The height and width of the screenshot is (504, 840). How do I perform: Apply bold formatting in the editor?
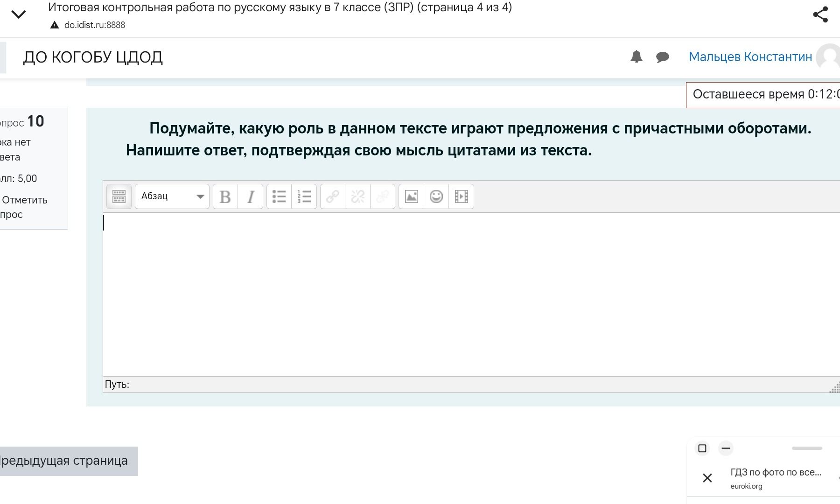click(225, 196)
